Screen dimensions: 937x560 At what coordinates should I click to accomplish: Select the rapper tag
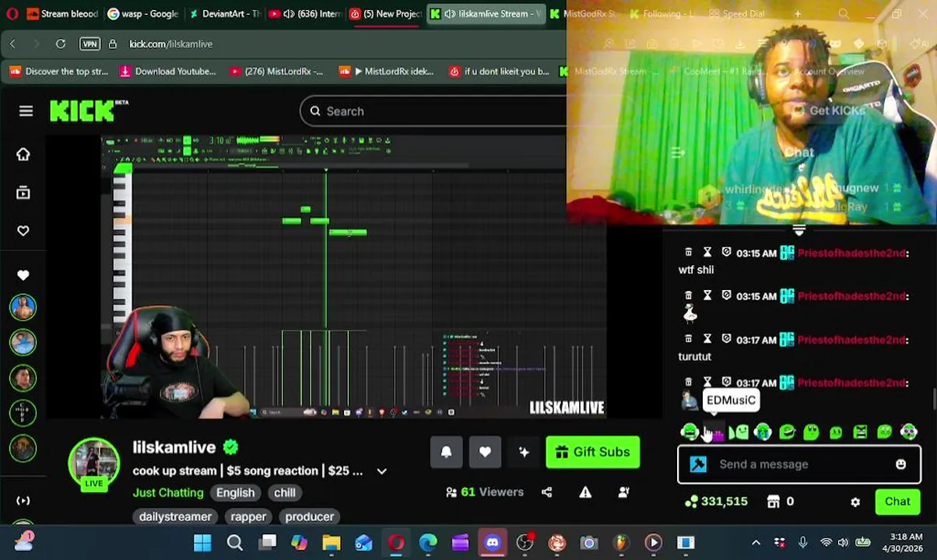coord(248,516)
